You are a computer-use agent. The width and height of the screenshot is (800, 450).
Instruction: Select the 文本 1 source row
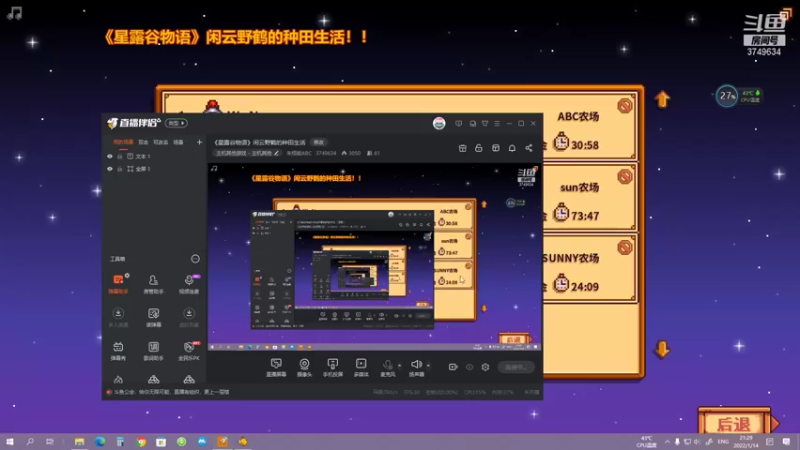154,156
